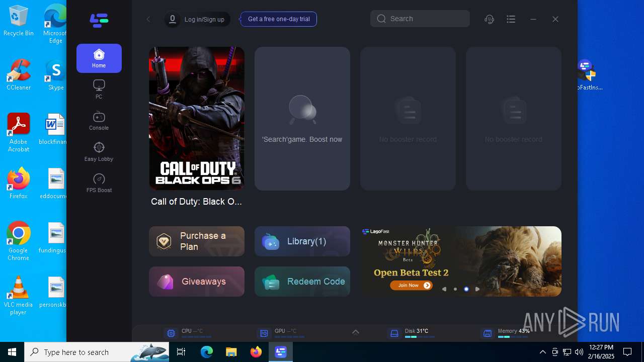644x362 pixels.
Task: Open the list menu icon
Action: [x=511, y=19]
